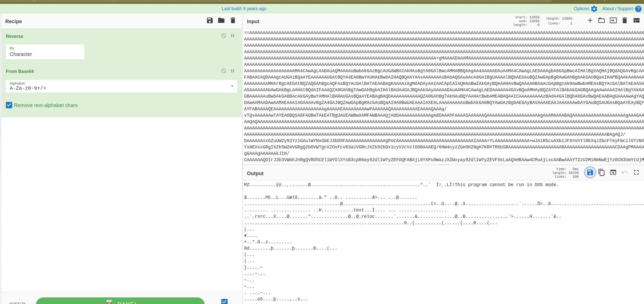Screen dimensions: 644x304
Task: Reset pane layout icon
Action: pyautogui.click(x=636, y=21)
